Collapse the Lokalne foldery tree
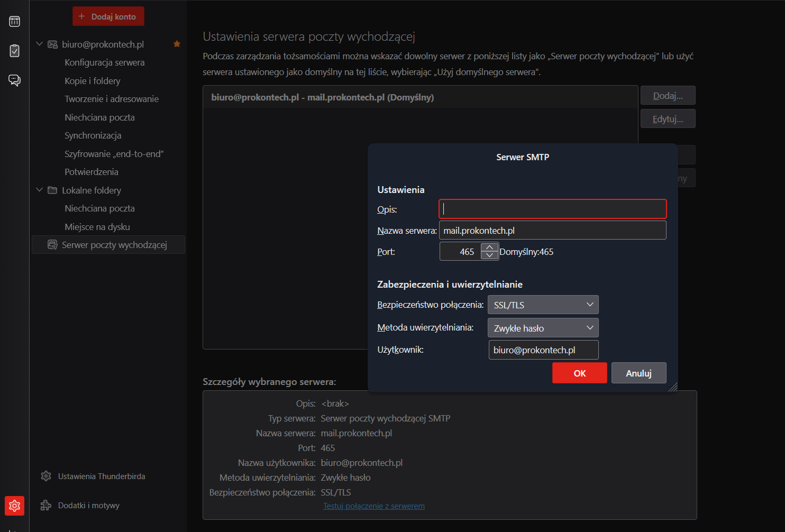 39,190
